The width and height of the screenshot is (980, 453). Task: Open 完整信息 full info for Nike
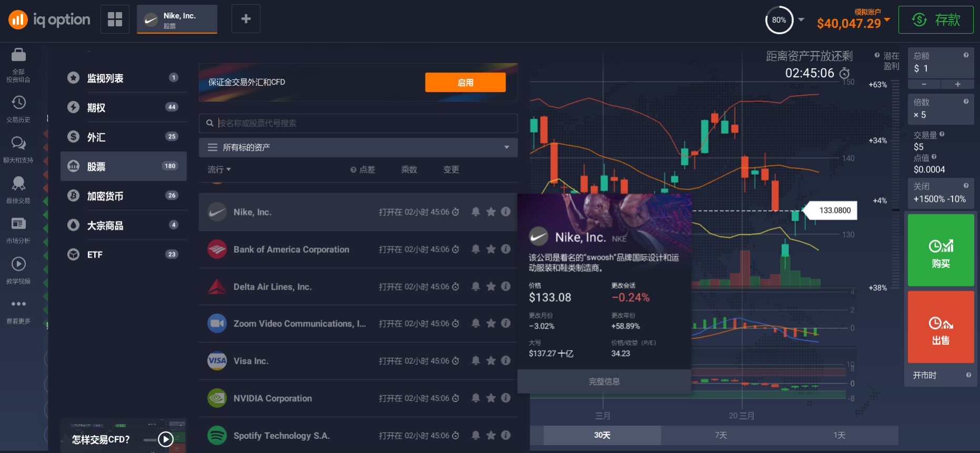(x=604, y=382)
